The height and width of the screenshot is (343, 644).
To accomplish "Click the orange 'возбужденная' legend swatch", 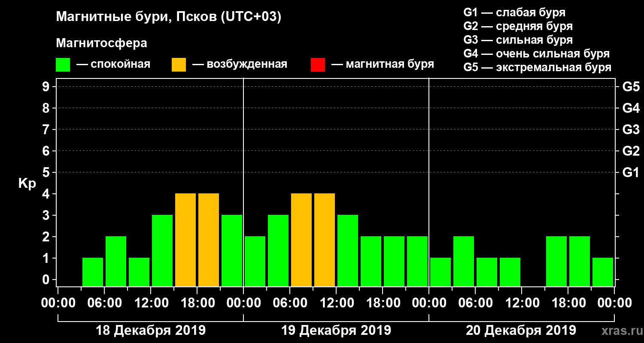I will coord(179,65).
